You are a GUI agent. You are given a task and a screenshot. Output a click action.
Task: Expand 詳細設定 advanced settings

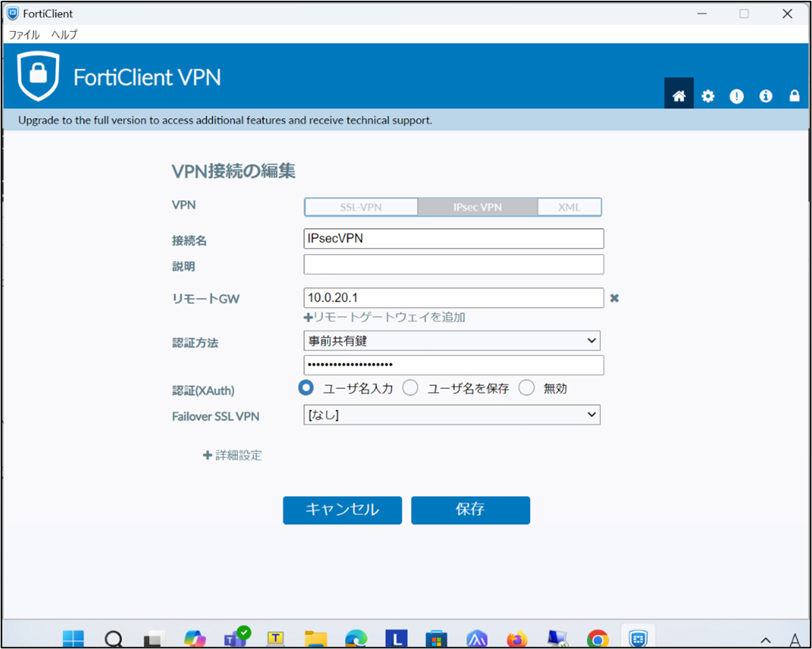pyautogui.click(x=233, y=455)
